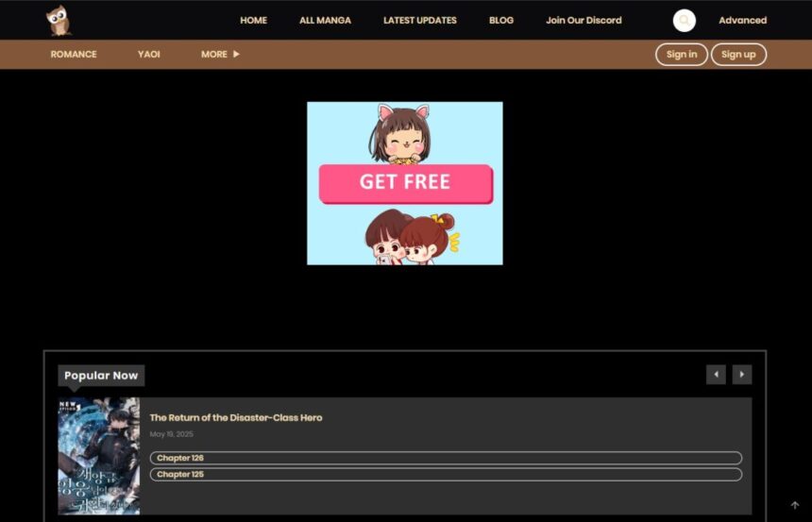Open Advanced search link
This screenshot has width=812, height=522.
coord(743,20)
